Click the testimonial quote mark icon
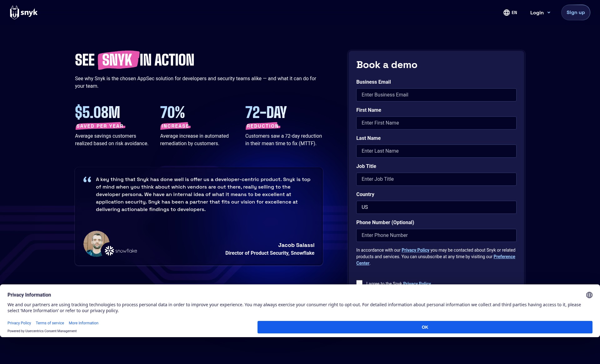 click(87, 180)
